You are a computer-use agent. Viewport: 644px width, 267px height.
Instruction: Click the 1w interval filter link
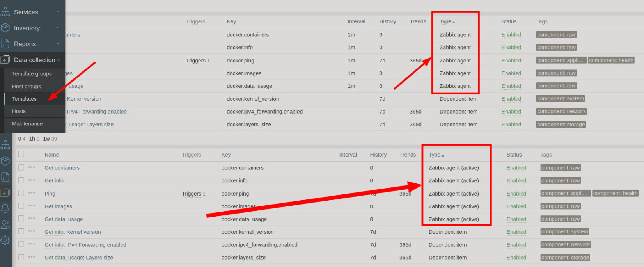(x=46, y=139)
